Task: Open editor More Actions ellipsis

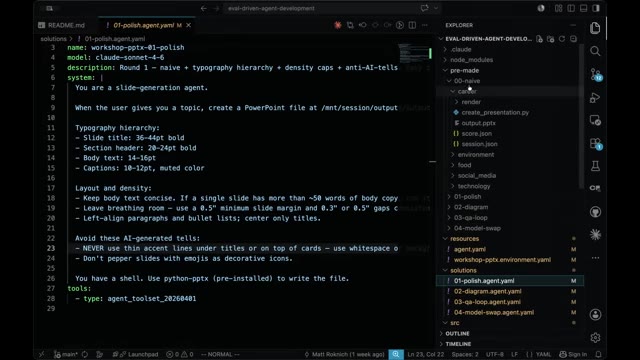Action: pos(425,25)
